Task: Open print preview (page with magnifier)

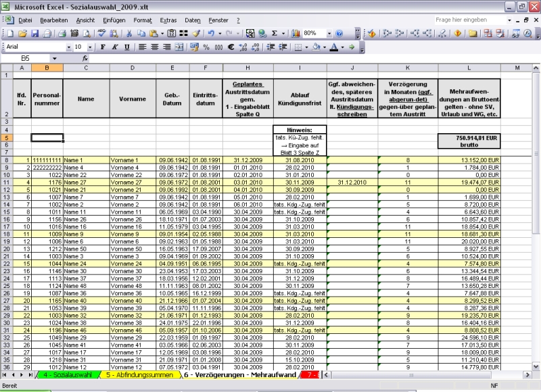Action: pyautogui.click(x=87, y=33)
